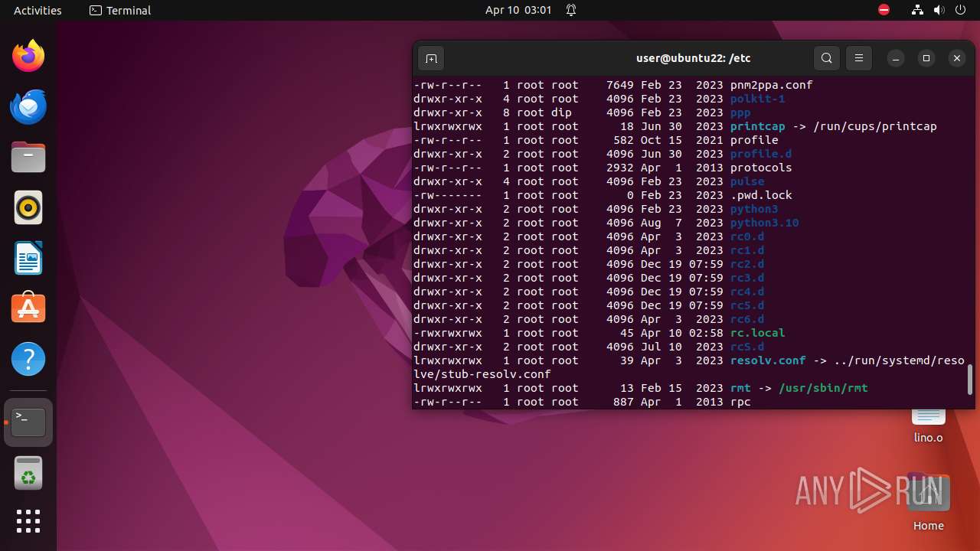The height and width of the screenshot is (551, 980).
Task: Open Rhythmbox music player
Action: pos(28,207)
